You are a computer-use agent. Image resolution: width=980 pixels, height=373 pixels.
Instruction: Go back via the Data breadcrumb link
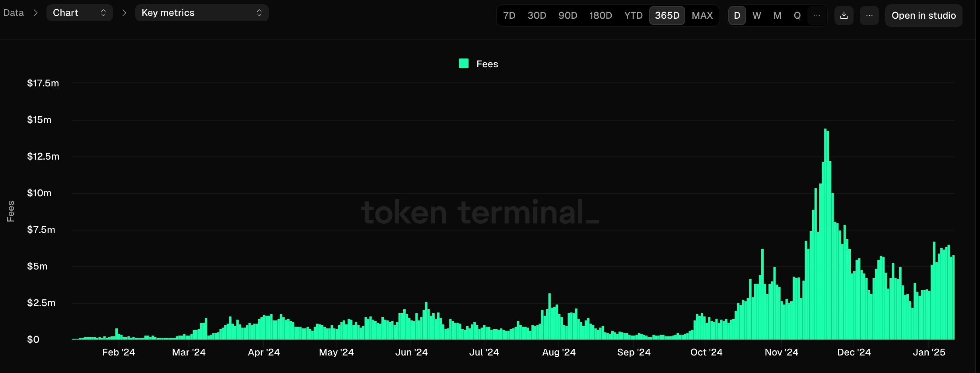point(13,12)
